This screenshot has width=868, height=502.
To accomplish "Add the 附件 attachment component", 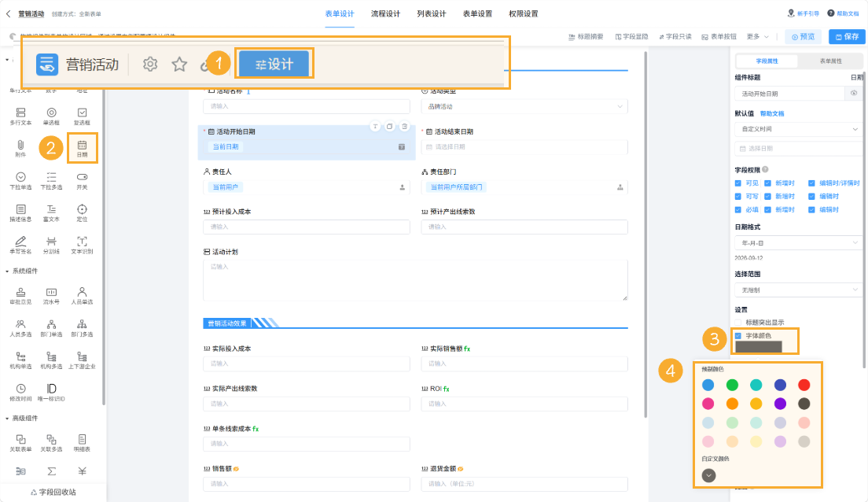I will [x=20, y=149].
